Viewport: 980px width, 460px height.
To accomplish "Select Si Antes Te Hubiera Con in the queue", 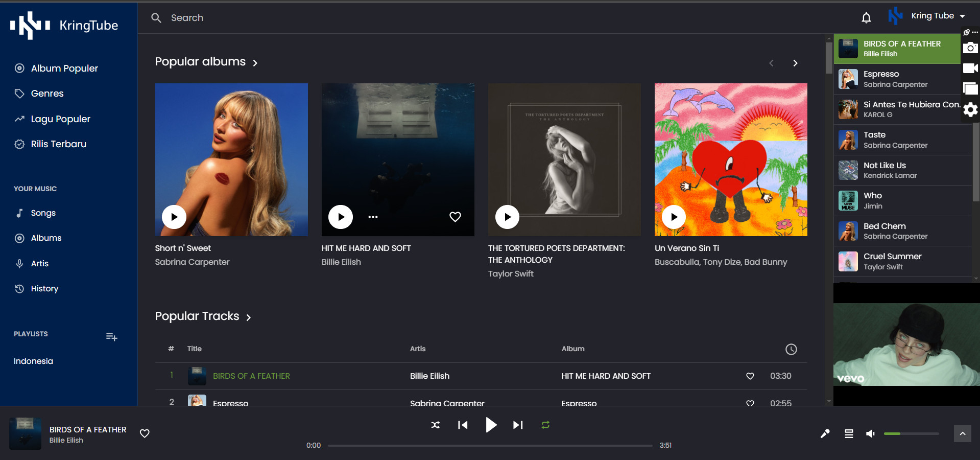I will [897, 109].
